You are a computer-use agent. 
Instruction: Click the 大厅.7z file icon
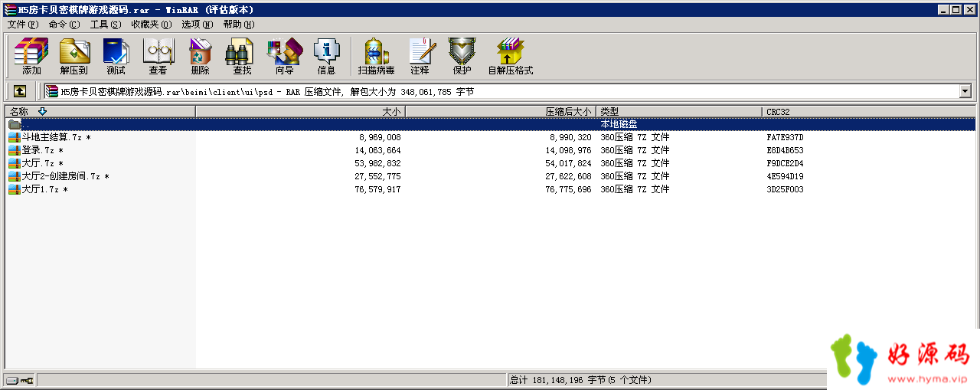pos(15,163)
